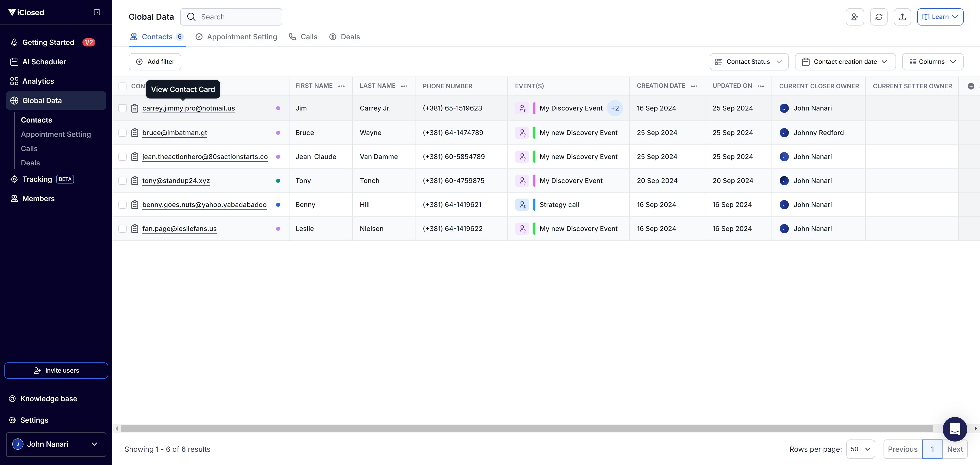Open the Contact Status dropdown
This screenshot has height=465, width=980.
pos(749,62)
